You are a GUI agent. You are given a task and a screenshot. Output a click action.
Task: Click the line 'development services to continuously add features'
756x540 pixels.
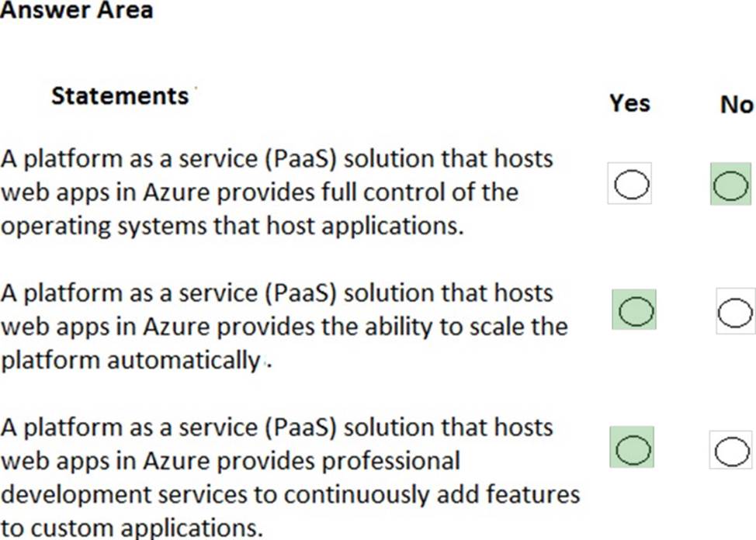pyautogui.click(x=290, y=495)
